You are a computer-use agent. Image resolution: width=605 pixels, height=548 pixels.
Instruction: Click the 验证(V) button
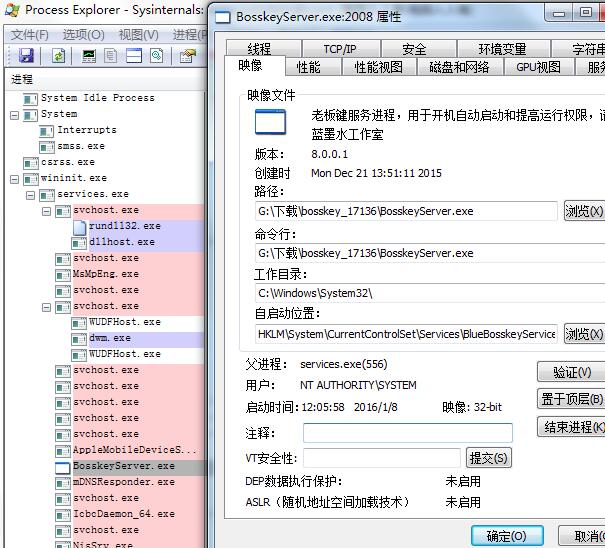(572, 372)
